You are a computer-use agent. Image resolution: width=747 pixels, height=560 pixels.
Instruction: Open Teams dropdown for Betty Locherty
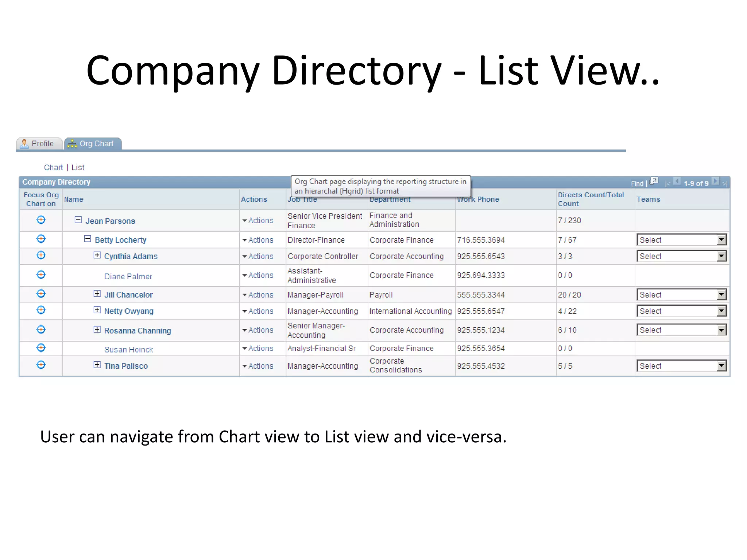pos(682,240)
